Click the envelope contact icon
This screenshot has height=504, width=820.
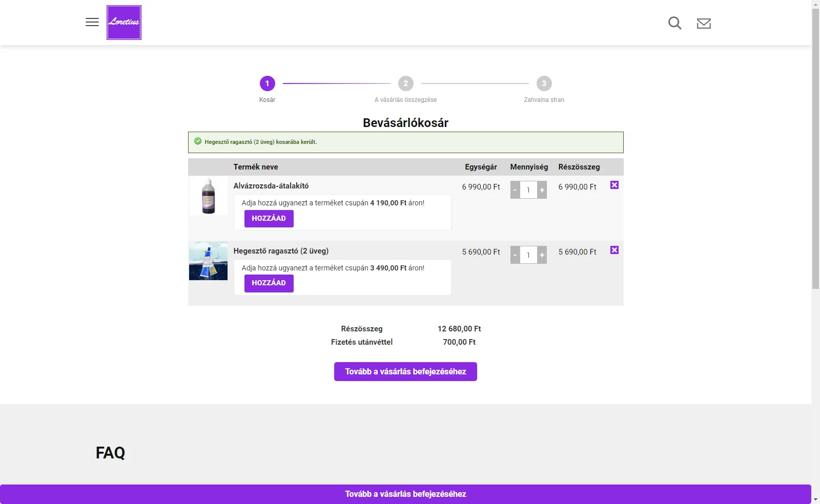704,24
